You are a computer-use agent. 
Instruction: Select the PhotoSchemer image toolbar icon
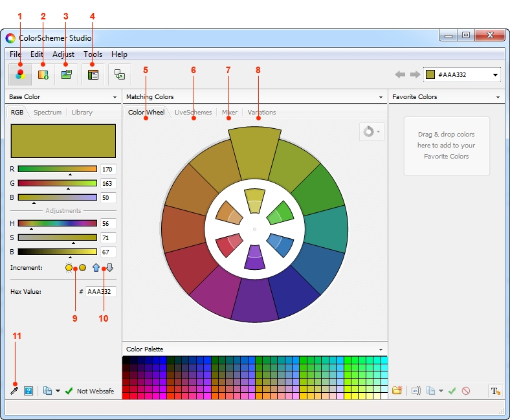point(66,74)
